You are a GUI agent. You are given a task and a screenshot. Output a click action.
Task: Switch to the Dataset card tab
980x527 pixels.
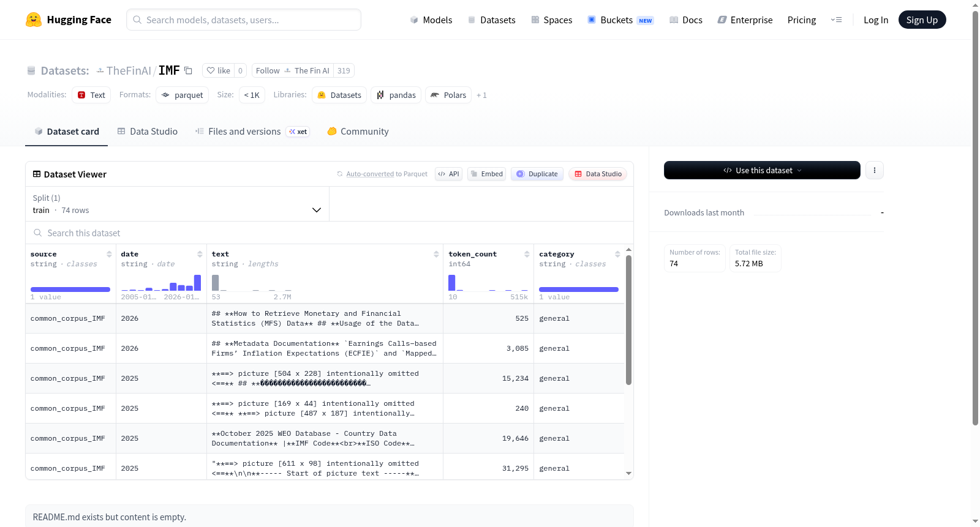[x=66, y=131]
